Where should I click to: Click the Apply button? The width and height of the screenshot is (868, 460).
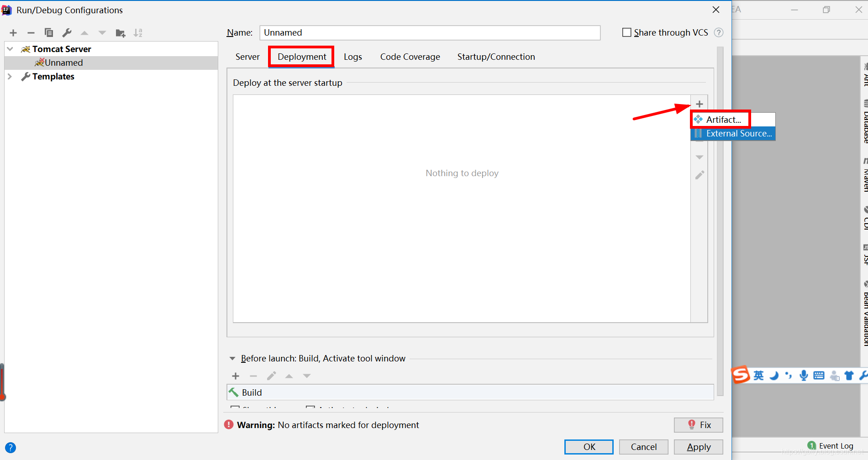(x=699, y=447)
